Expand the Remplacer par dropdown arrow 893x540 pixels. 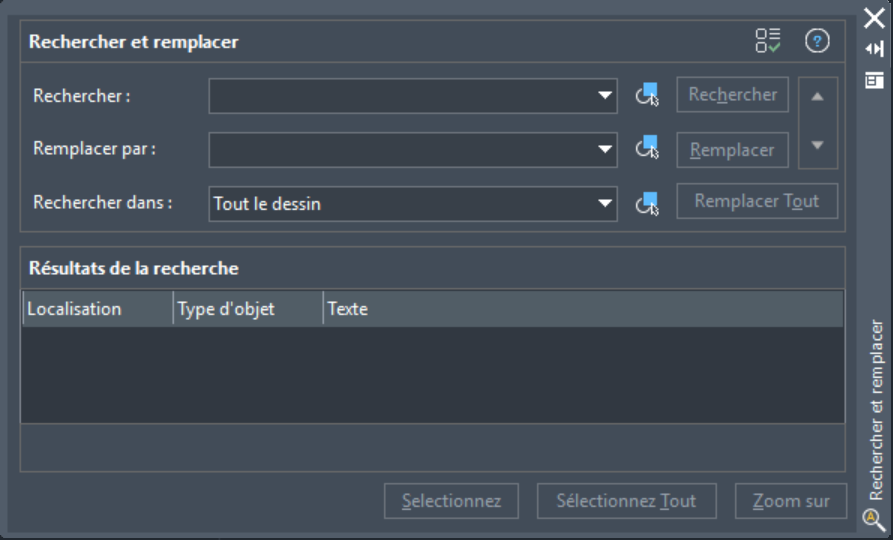pyautogui.click(x=605, y=150)
